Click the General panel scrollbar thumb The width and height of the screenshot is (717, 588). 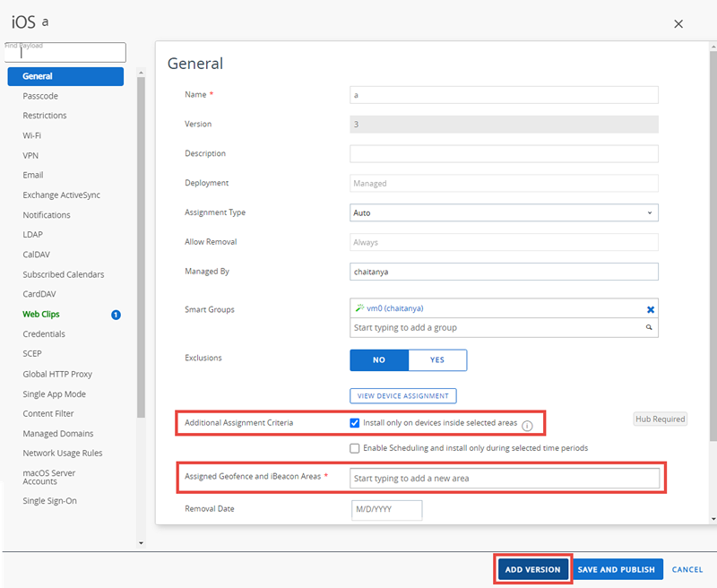pyautogui.click(x=713, y=246)
